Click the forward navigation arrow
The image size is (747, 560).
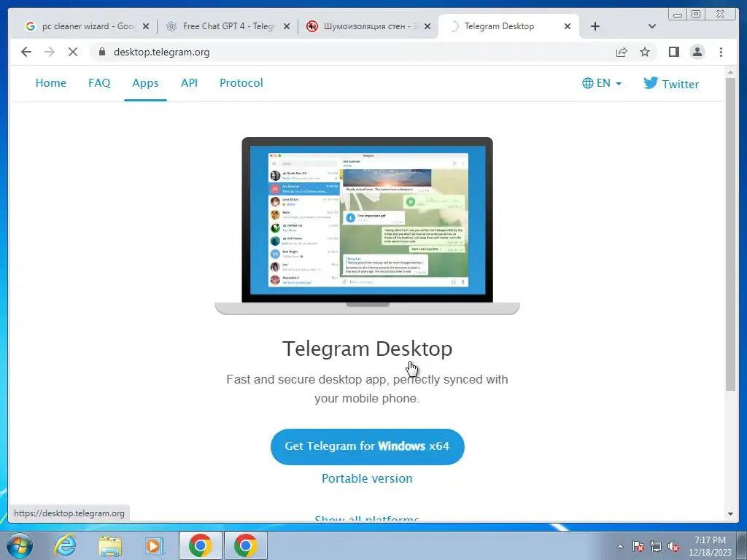[x=50, y=52]
